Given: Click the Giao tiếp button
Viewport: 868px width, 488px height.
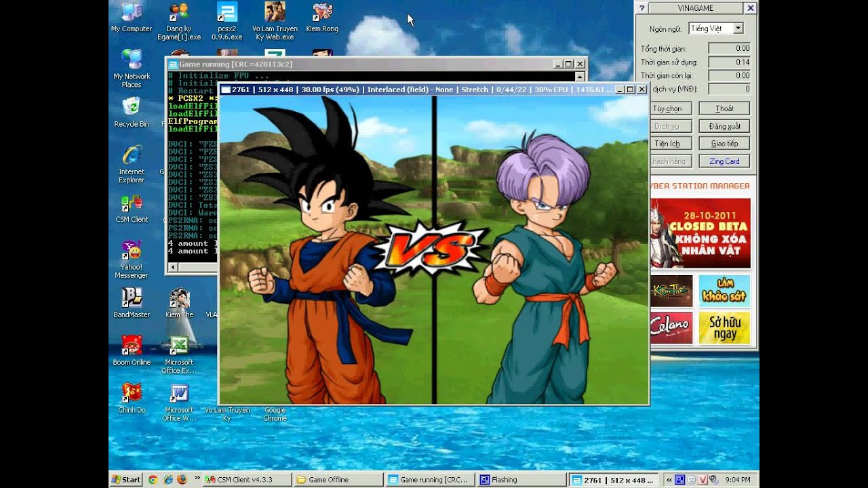Looking at the screenshot, I should pos(724,144).
